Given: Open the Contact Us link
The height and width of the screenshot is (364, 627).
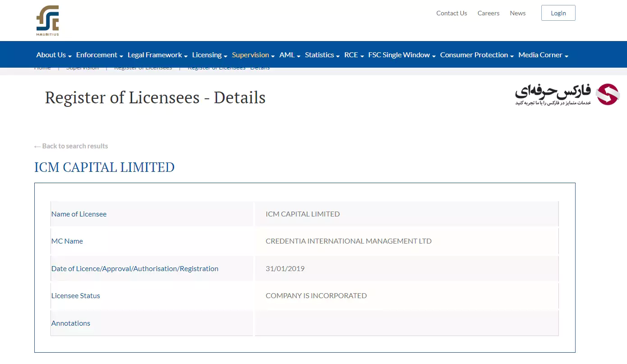Looking at the screenshot, I should pyautogui.click(x=452, y=13).
